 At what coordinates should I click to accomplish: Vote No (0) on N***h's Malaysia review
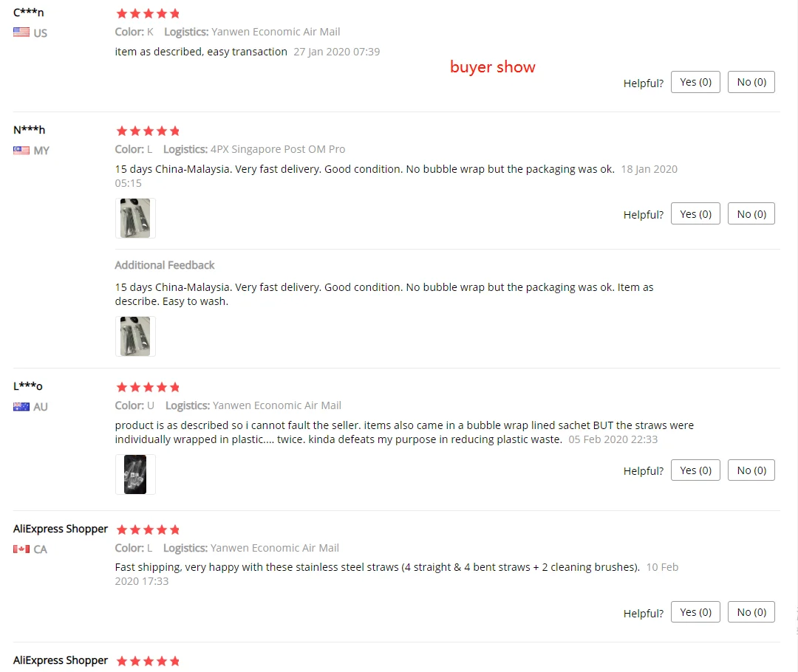(x=751, y=213)
